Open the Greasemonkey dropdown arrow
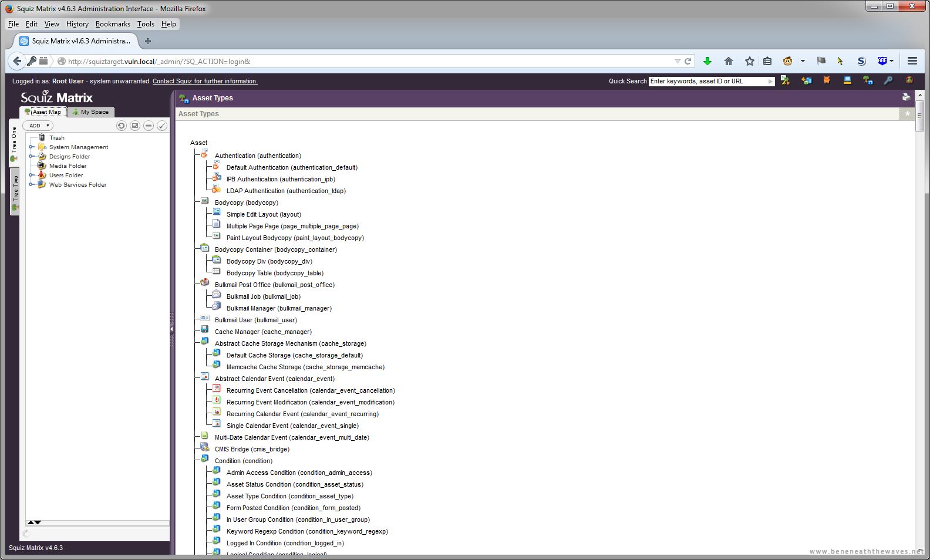 click(803, 61)
